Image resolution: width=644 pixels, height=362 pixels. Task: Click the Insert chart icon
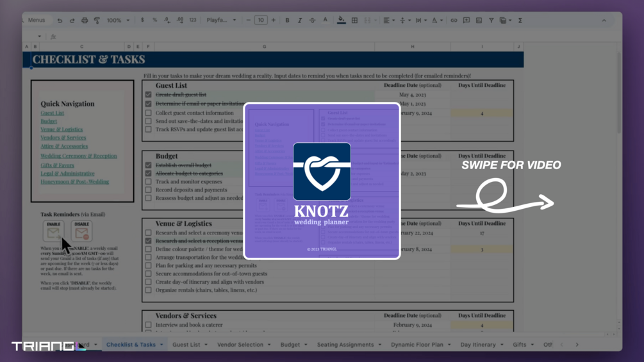479,20
